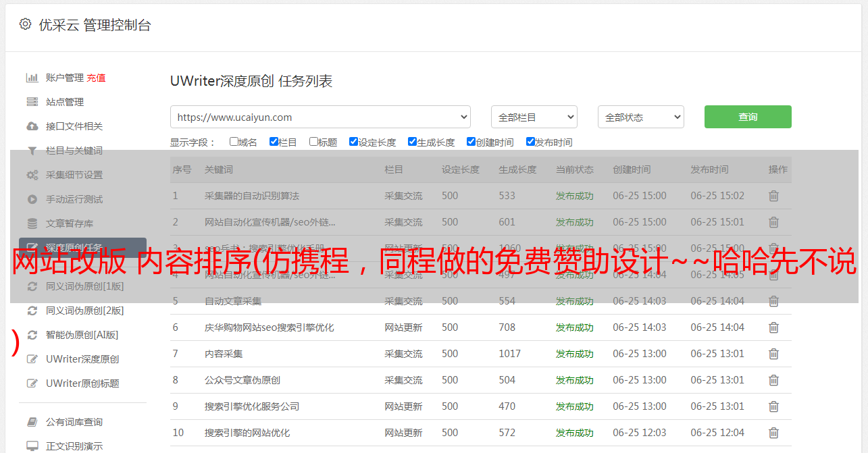Click the cloud upload icon for 接口文件相关

coord(32,126)
